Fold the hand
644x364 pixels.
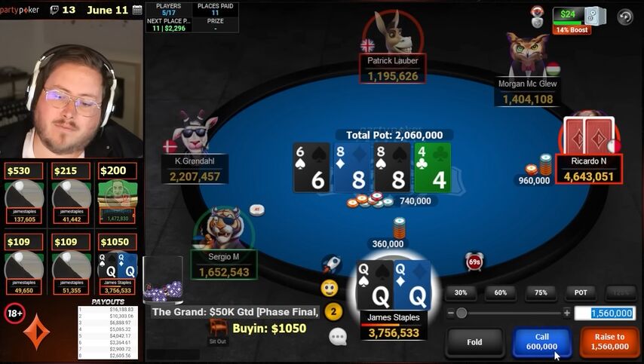474,342
